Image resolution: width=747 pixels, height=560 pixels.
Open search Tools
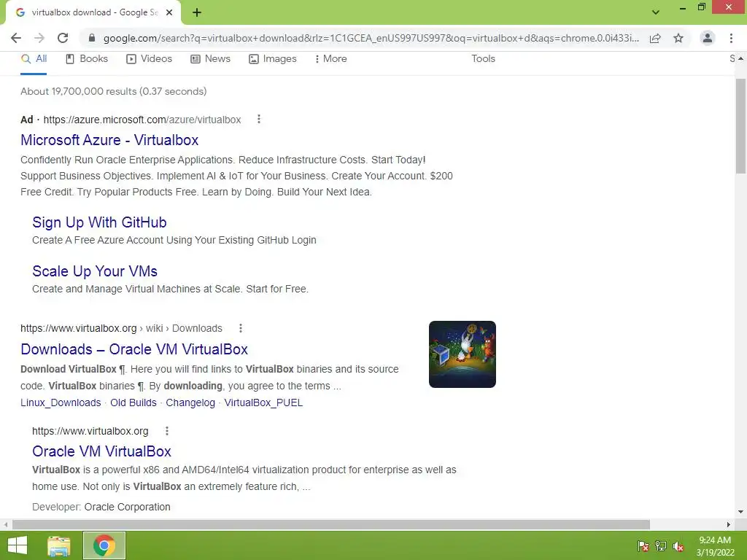(483, 58)
